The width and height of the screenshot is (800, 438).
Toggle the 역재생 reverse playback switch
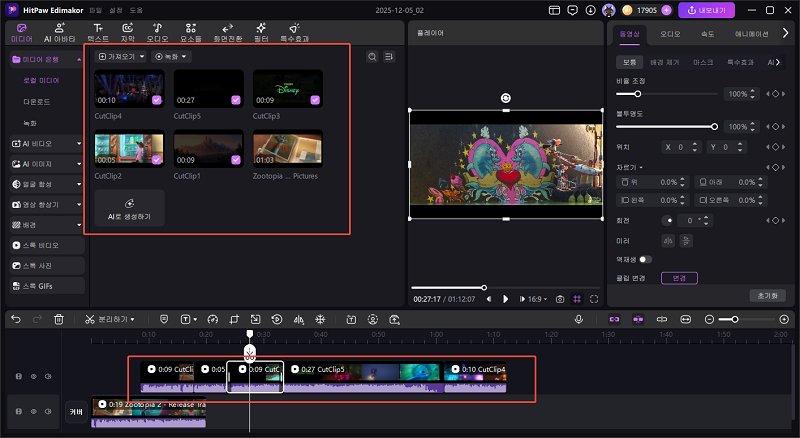(646, 259)
